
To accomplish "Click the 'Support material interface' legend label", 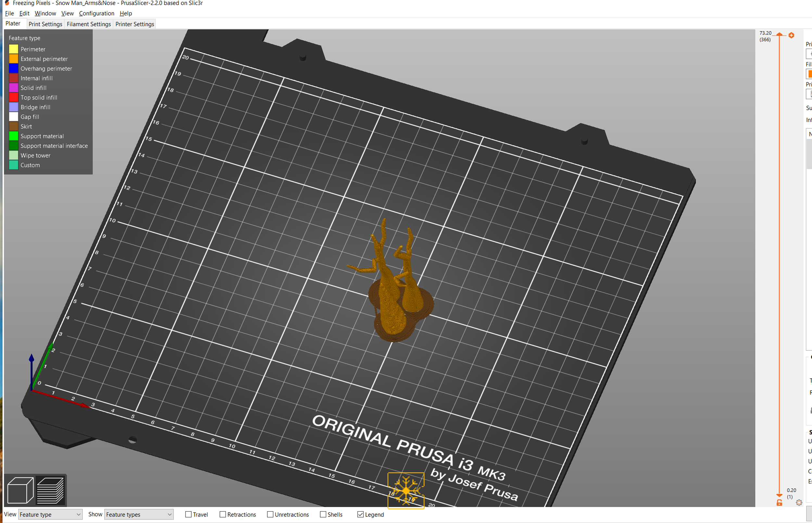I will 54,146.
